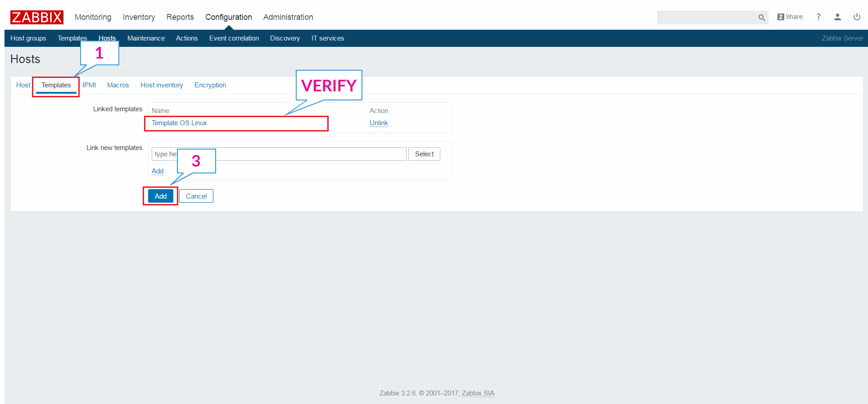The height and width of the screenshot is (404, 868).
Task: Open the Configuration menu
Action: 229,17
